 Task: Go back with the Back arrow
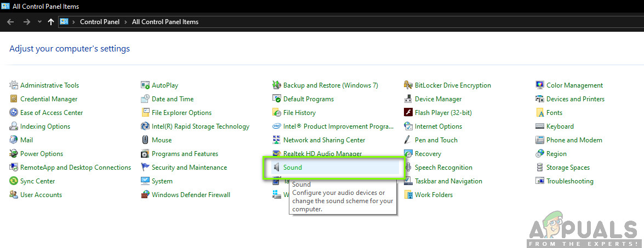click(x=10, y=22)
